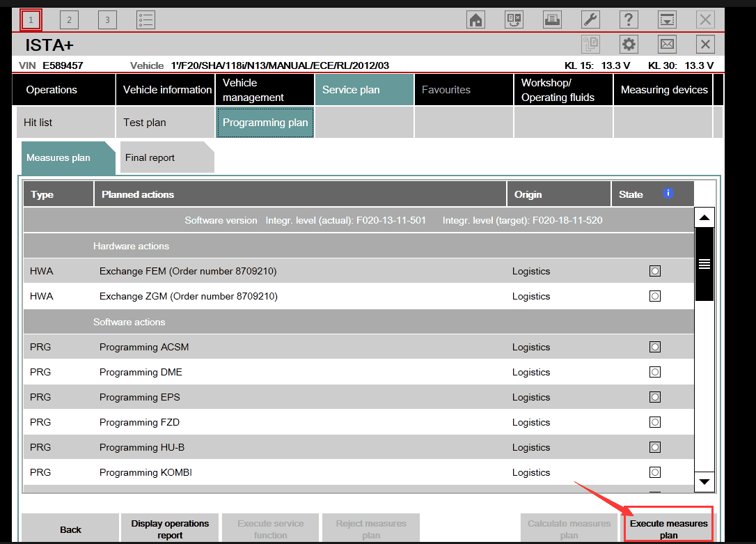Select the 'Programming EPS' row text

coord(140,397)
